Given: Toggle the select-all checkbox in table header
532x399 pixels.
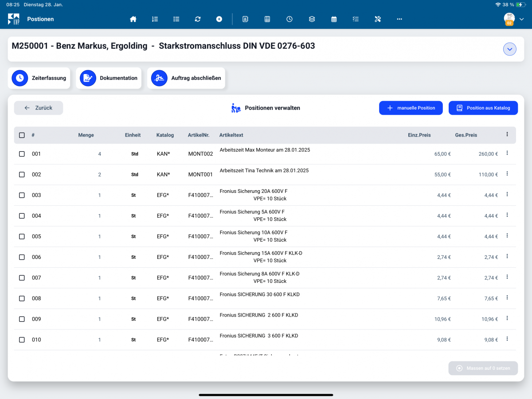Looking at the screenshot, I should tap(22, 135).
